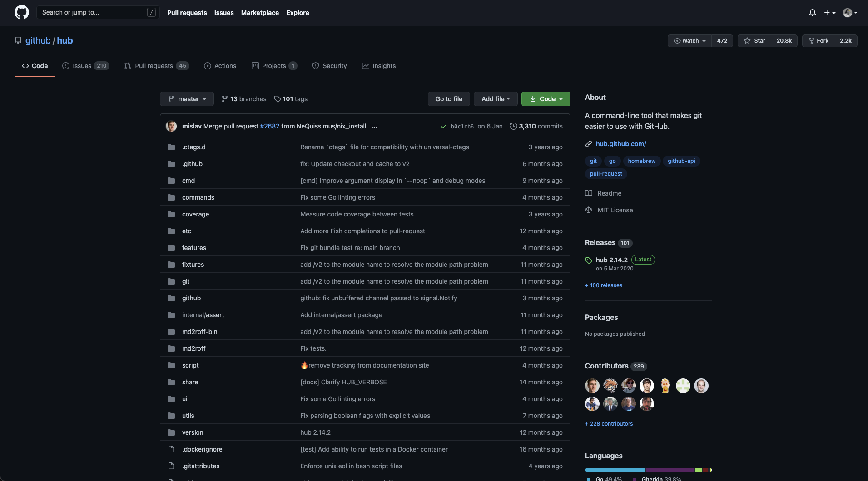The height and width of the screenshot is (481, 868).
Task: Click the repository icon beside github/hub
Action: pos(18,40)
